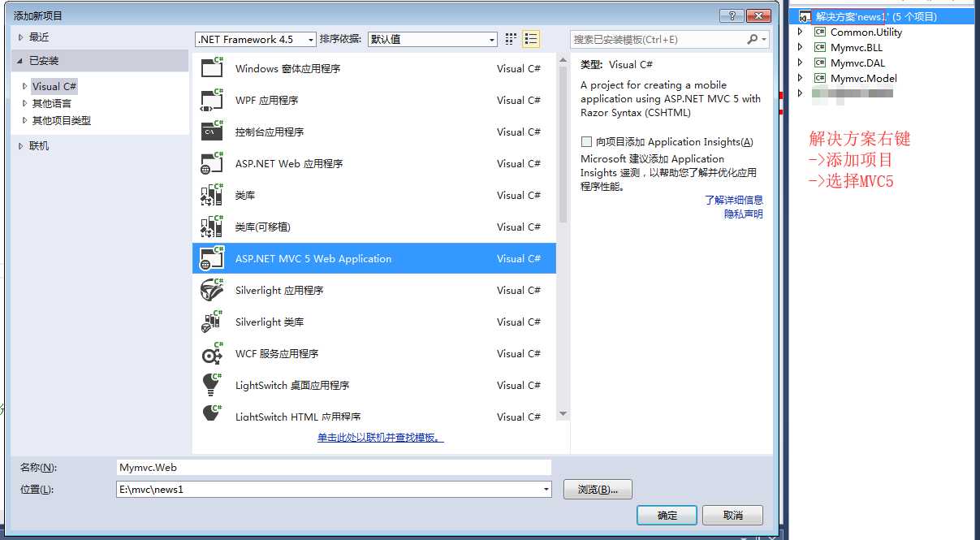Click the Mymvc.DAL project icon
The image size is (980, 540).
[x=820, y=63]
